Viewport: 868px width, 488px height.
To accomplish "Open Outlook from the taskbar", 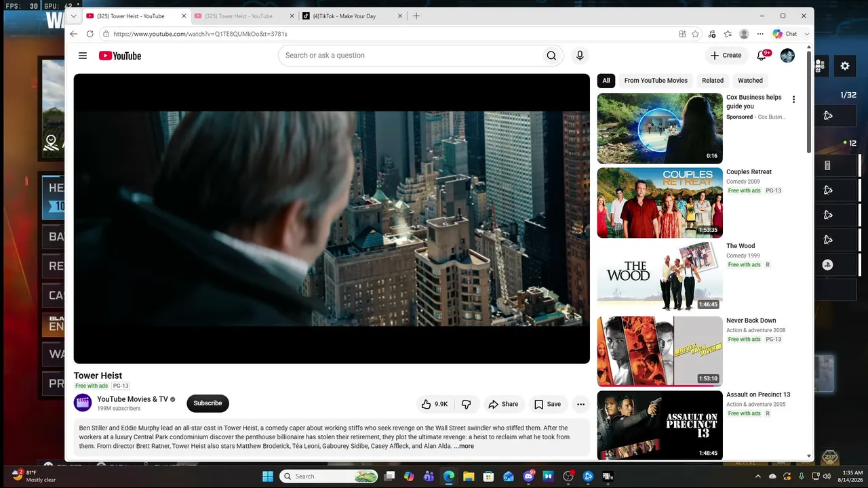I will pyautogui.click(x=509, y=476).
